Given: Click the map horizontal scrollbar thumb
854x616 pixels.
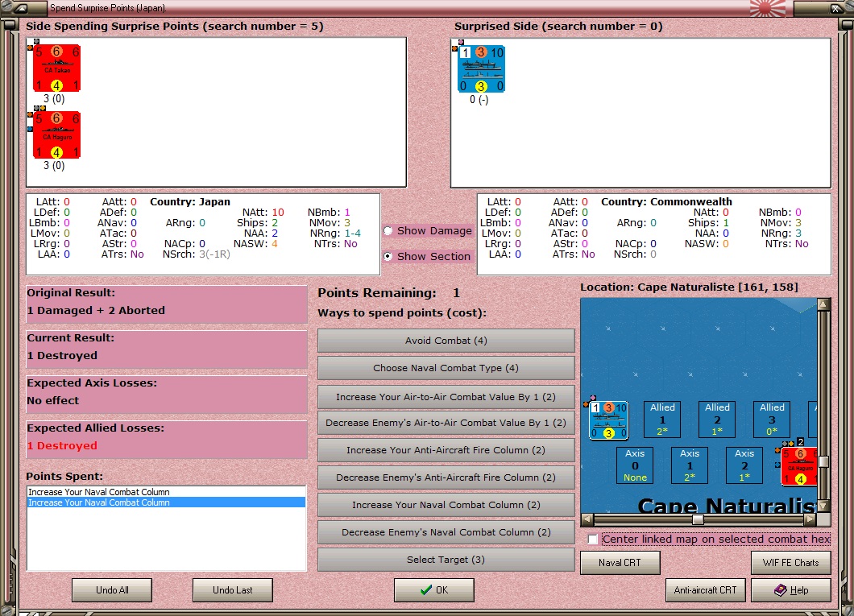Looking at the screenshot, I should coord(698,519).
